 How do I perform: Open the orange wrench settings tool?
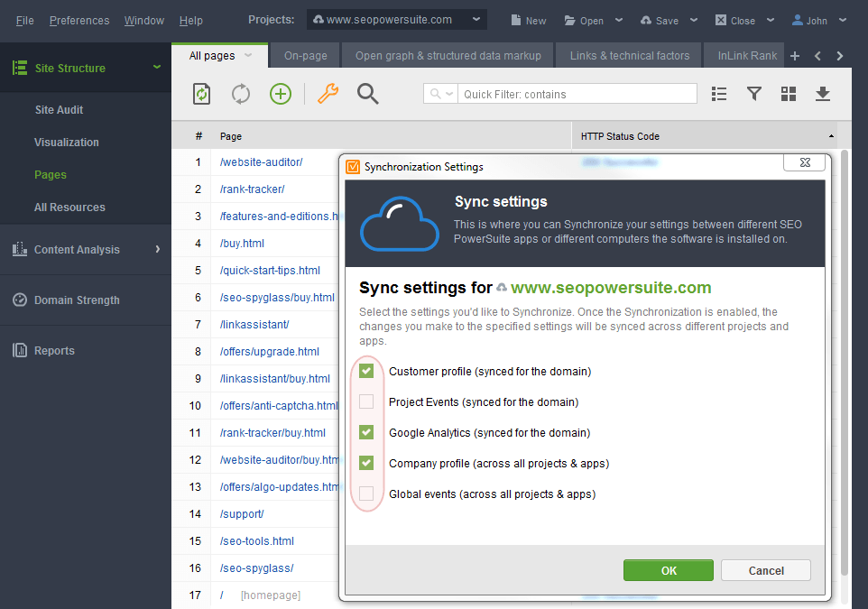pos(328,94)
